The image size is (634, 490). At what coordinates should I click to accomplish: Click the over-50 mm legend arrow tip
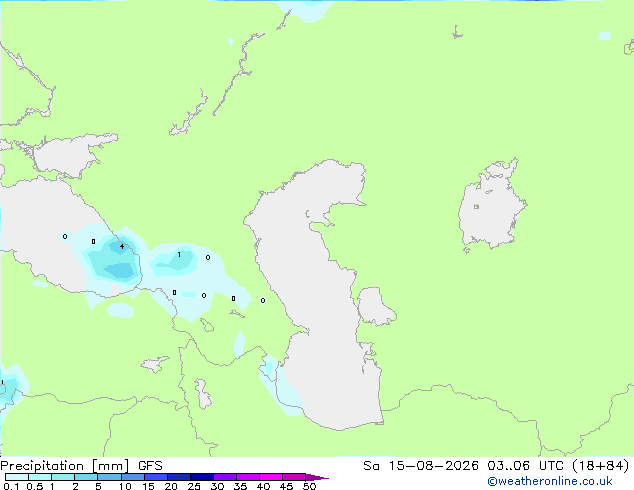317,477
